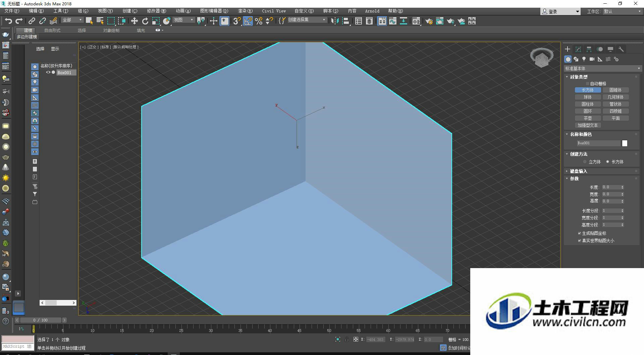Screen dimensions: 644x355
Task: Click the Redo arrow icon
Action: (x=19, y=21)
